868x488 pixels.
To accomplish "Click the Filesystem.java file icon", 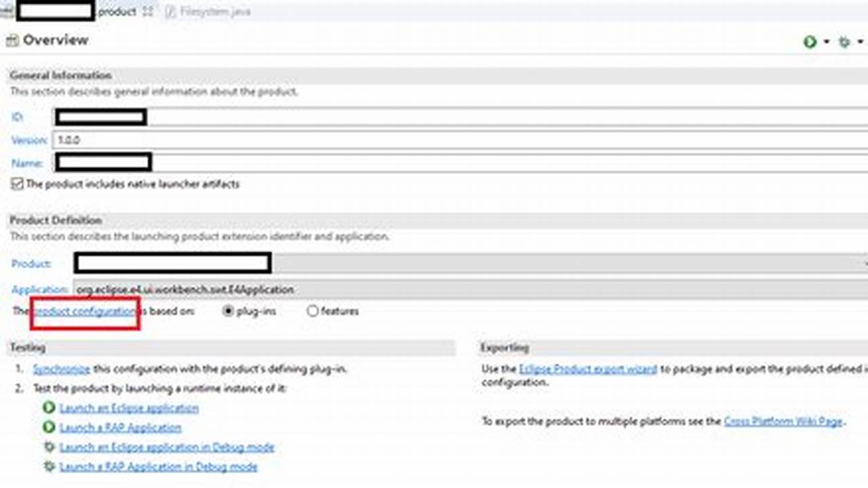I will 171,11.
